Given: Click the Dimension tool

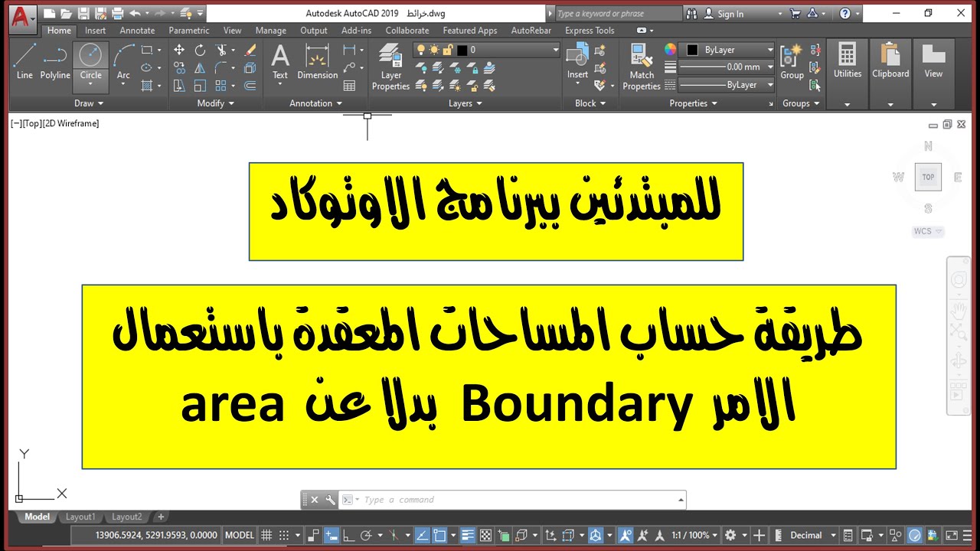Looking at the screenshot, I should 317,61.
